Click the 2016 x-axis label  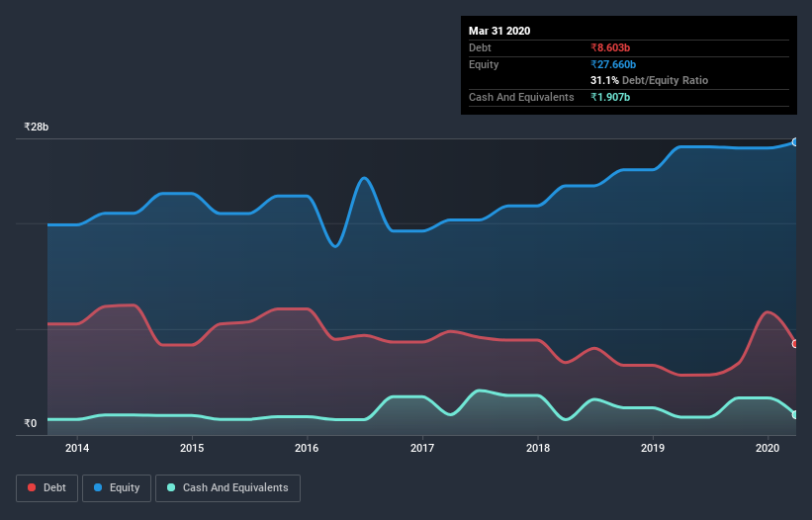pos(307,448)
